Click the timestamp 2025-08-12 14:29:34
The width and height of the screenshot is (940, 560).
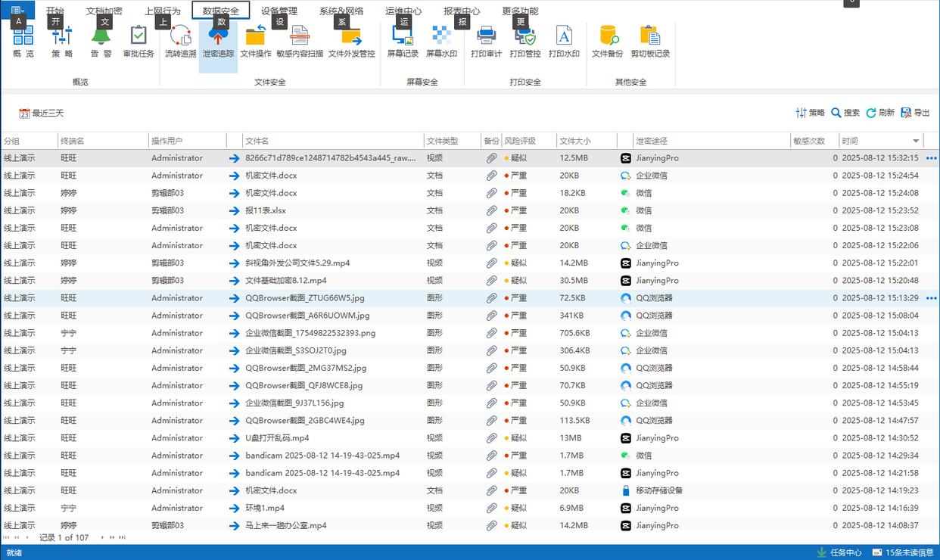click(x=880, y=456)
